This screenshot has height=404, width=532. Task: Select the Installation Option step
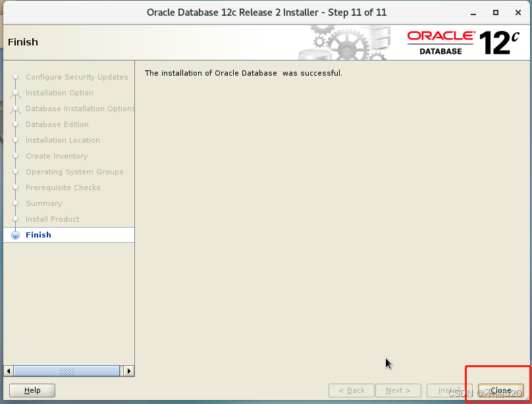tap(59, 93)
